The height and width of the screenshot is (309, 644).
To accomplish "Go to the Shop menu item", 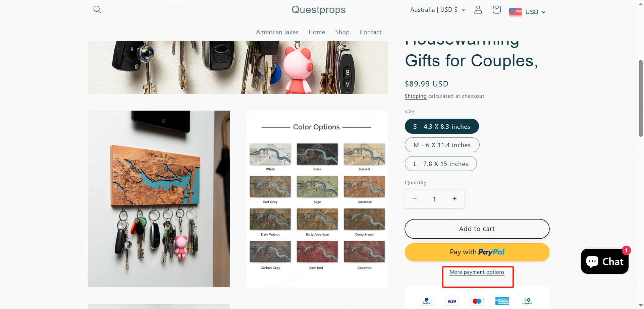I will 342,32.
